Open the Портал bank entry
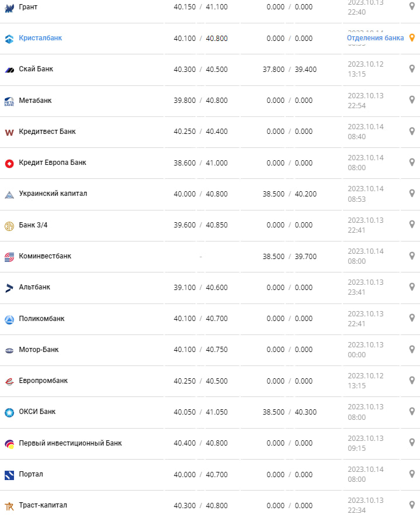Image resolution: width=420 pixels, height=521 pixels. (x=31, y=474)
